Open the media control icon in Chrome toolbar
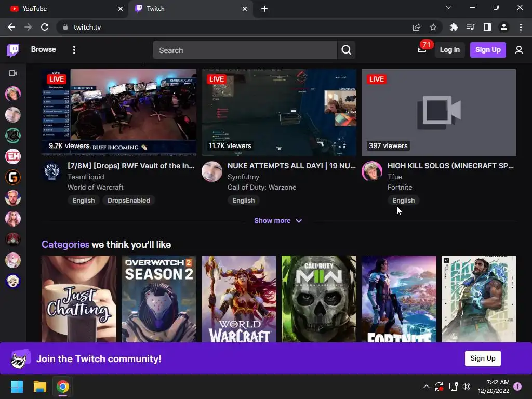 tap(470, 27)
